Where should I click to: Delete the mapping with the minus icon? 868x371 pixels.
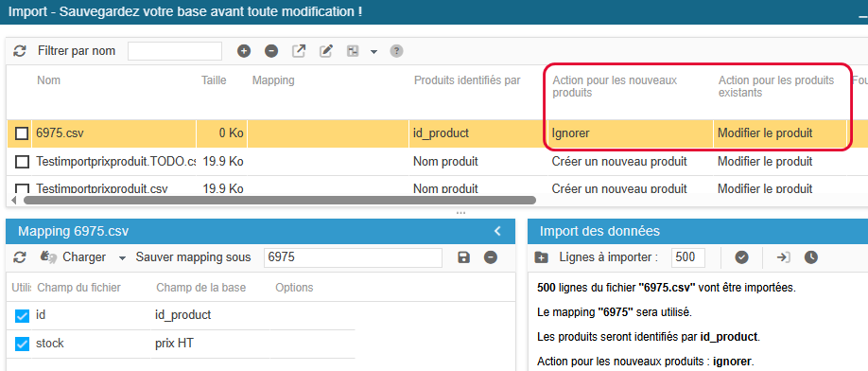tap(491, 257)
